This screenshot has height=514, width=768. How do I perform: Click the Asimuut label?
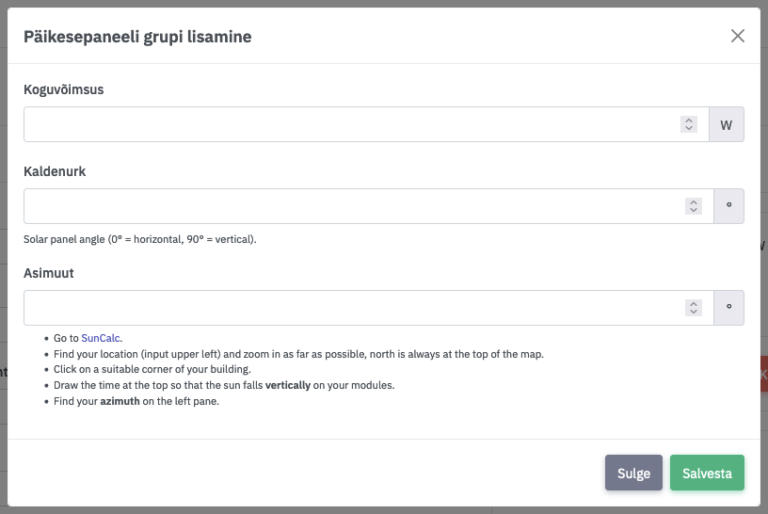pyautogui.click(x=49, y=272)
